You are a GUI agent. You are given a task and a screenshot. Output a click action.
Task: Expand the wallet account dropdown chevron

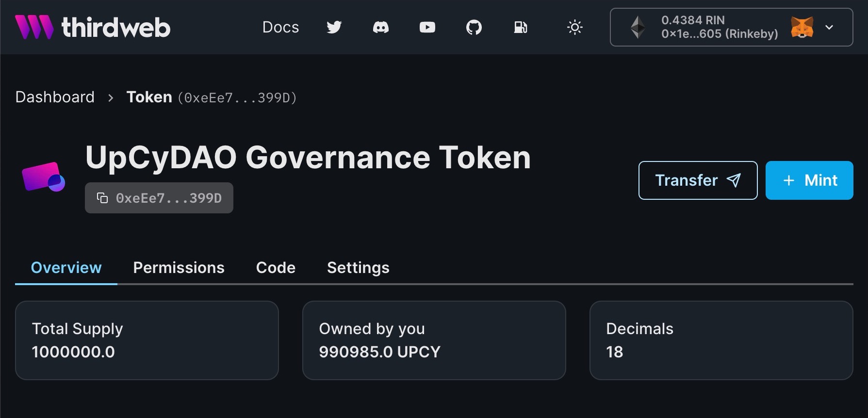coord(829,27)
